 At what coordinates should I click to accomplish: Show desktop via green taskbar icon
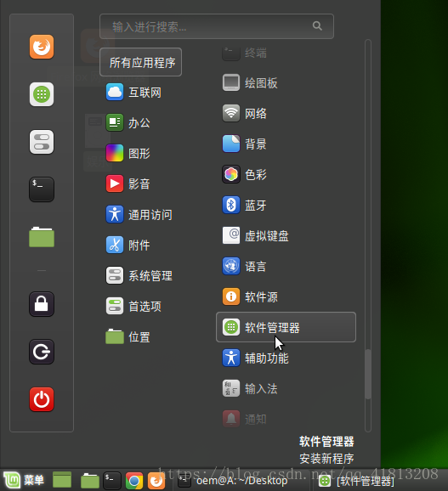[62, 480]
